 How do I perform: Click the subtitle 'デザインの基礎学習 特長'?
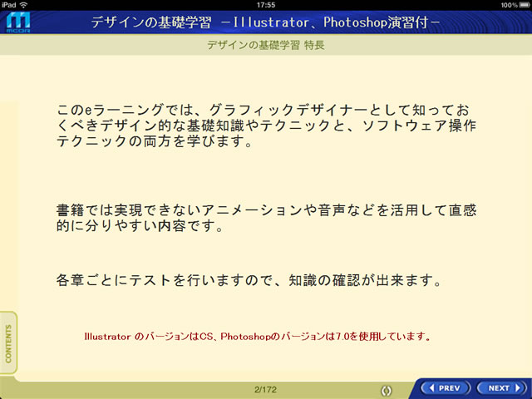(266, 45)
